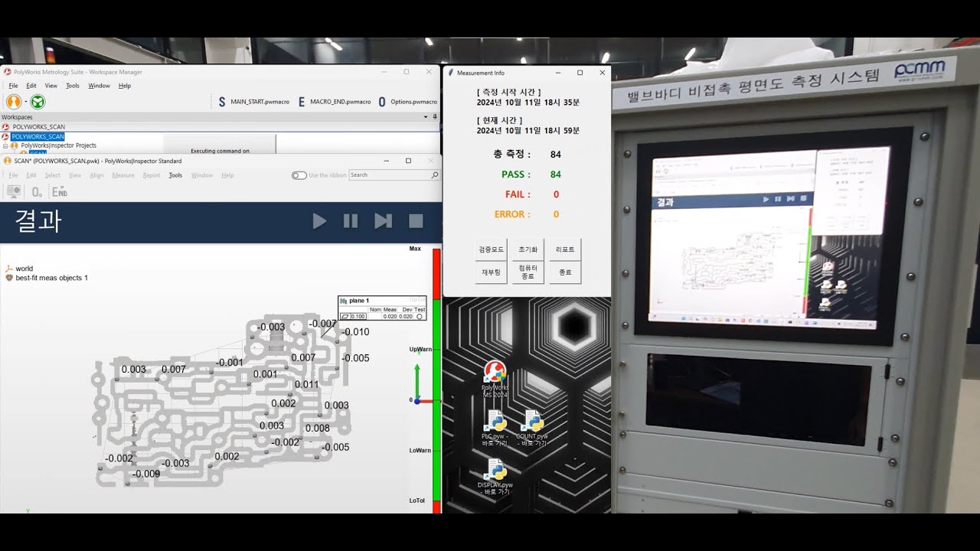Click the ERROR count value 0
Image resolution: width=980 pixels, height=551 pixels.
[556, 214]
